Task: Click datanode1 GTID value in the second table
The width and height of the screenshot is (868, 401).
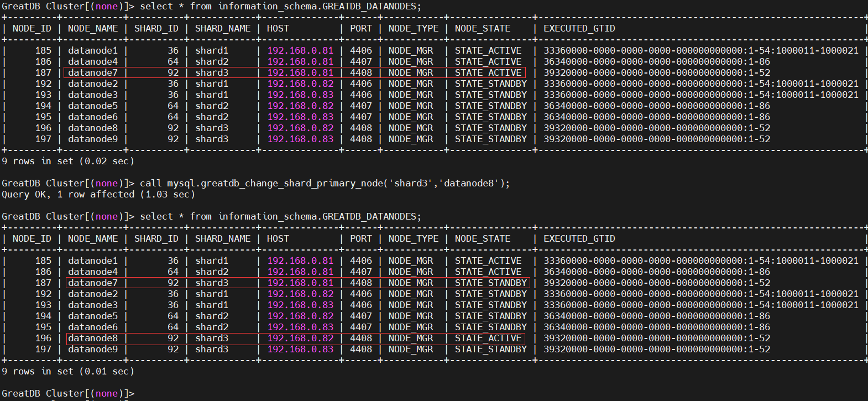Action: [701, 261]
